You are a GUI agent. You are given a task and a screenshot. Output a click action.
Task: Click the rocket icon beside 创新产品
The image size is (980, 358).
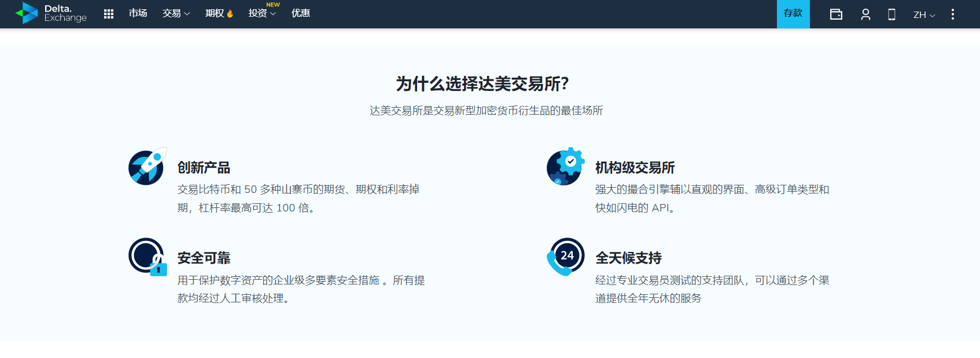[148, 166]
